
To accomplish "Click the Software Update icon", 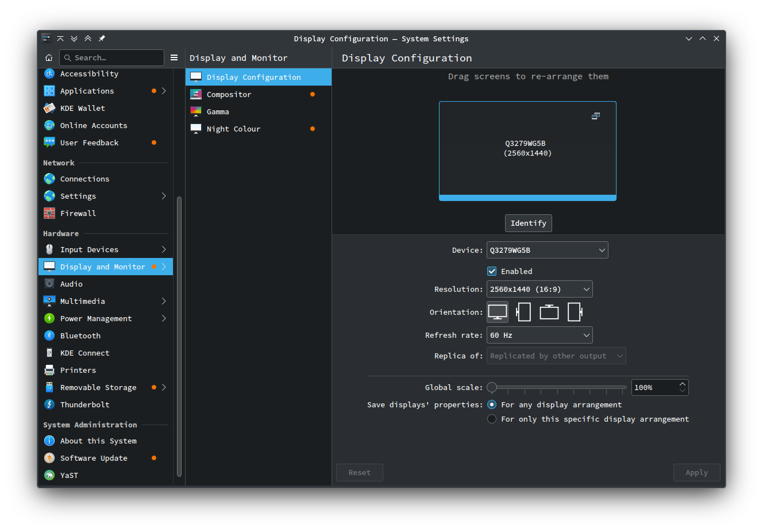I will click(x=49, y=458).
